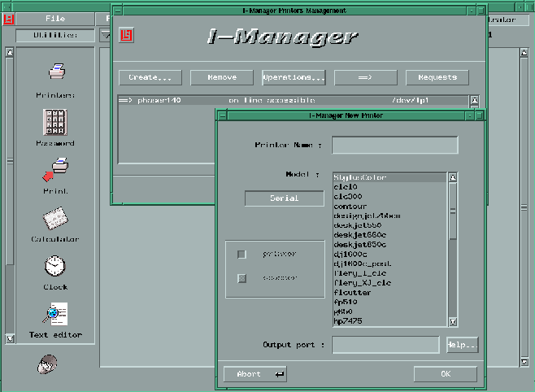Open the Clock utility

(54, 266)
